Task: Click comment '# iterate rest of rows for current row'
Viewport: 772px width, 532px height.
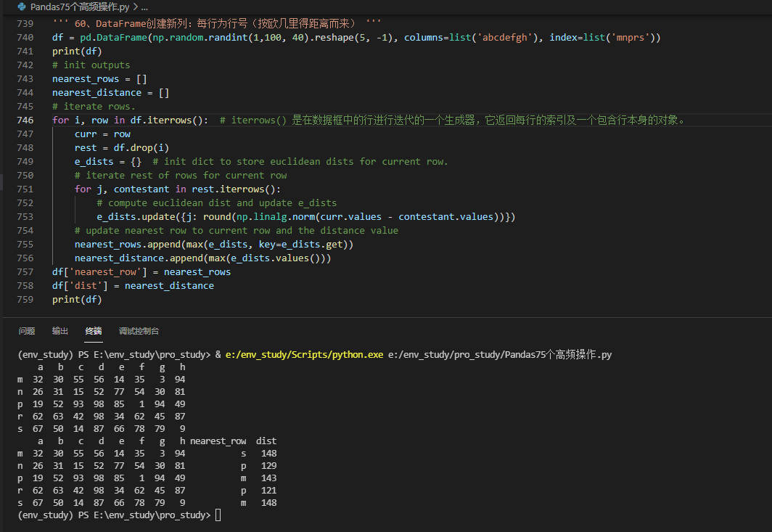Action: coord(181,176)
